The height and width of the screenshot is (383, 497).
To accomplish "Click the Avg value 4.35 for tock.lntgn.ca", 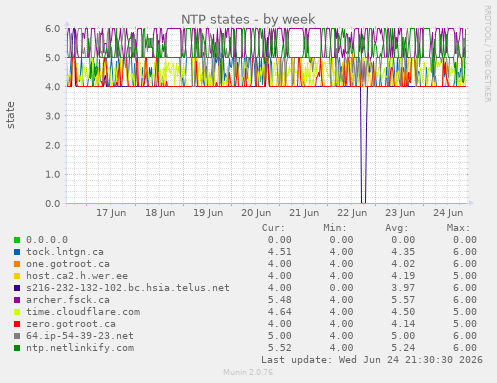I will pyautogui.click(x=403, y=252).
